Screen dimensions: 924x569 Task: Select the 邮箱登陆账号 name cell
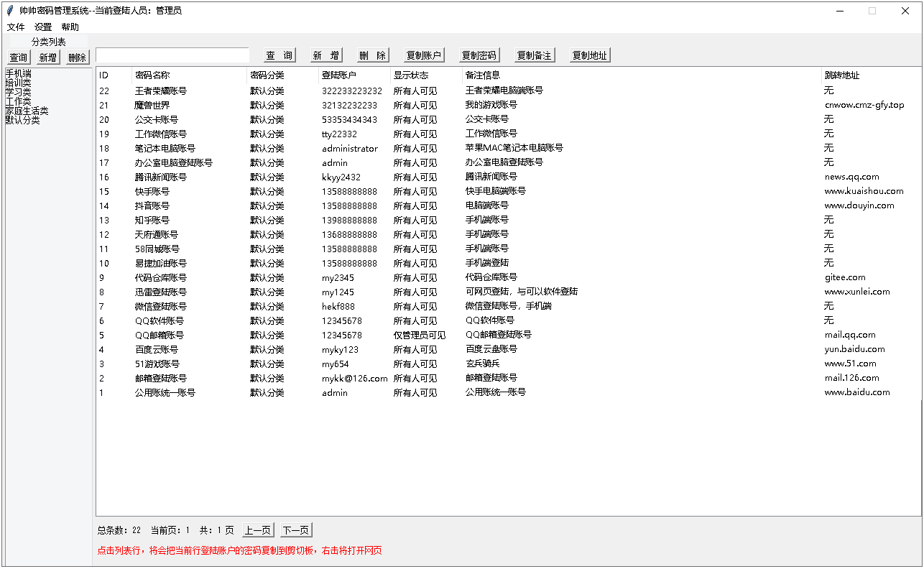click(x=161, y=378)
